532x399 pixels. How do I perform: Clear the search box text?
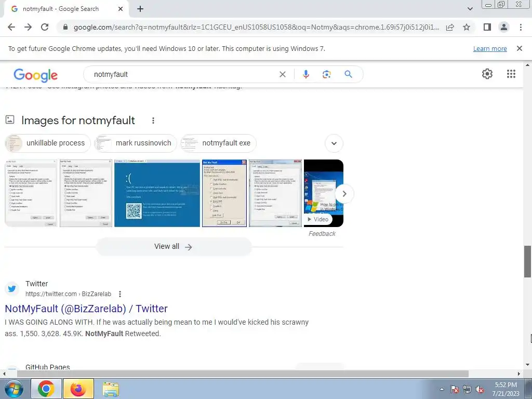pos(282,74)
